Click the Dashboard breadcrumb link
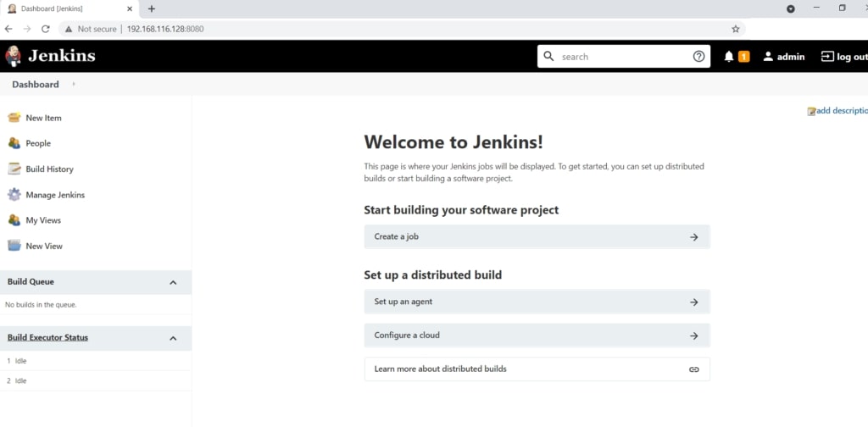 click(x=36, y=84)
